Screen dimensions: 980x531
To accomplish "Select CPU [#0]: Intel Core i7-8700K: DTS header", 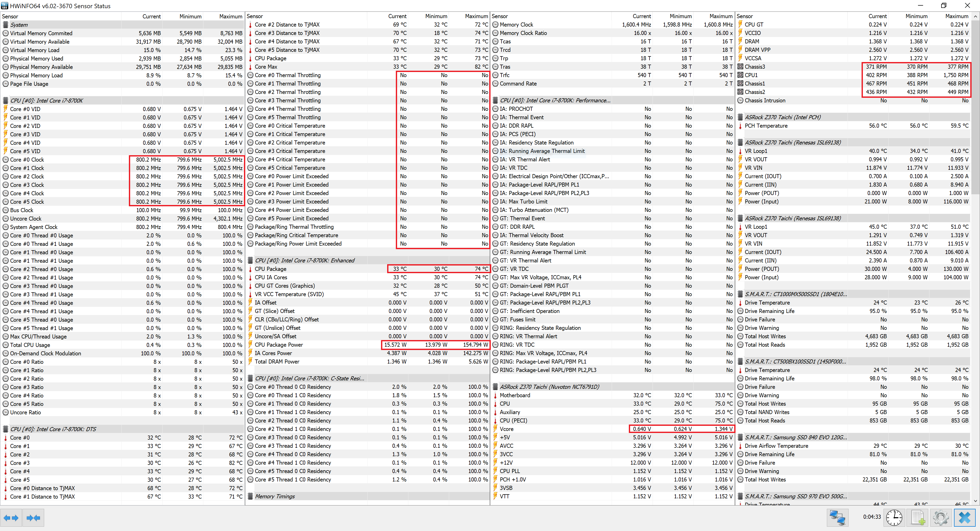I will 53,429.
